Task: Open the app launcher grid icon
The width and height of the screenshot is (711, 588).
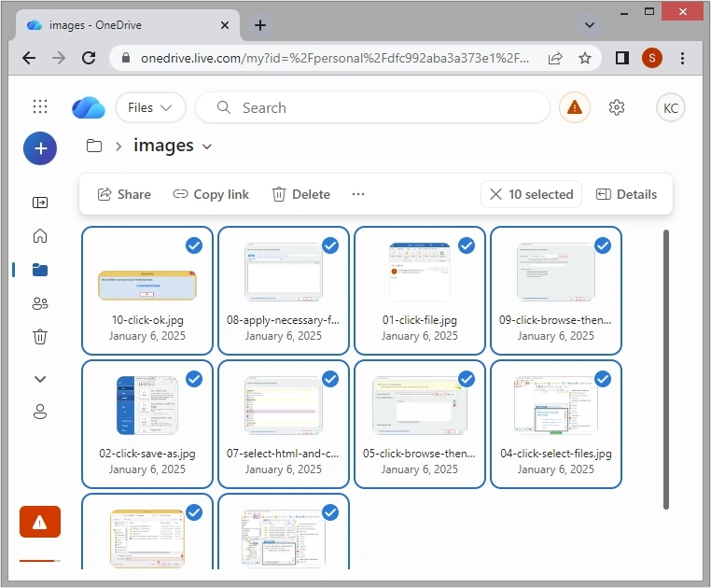Action: point(40,106)
